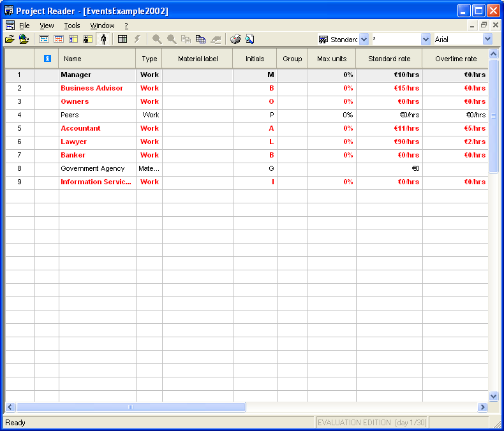Click the Standard rate column header
This screenshot has height=431, width=504.
tap(389, 59)
